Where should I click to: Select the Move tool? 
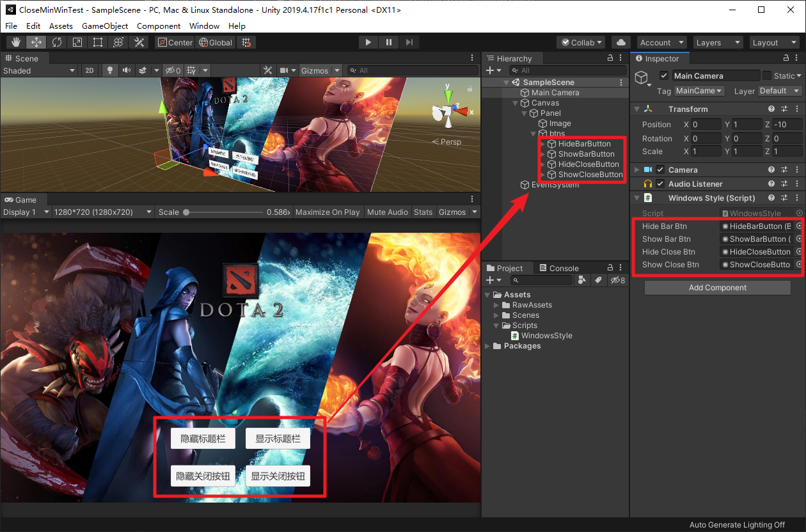(36, 42)
